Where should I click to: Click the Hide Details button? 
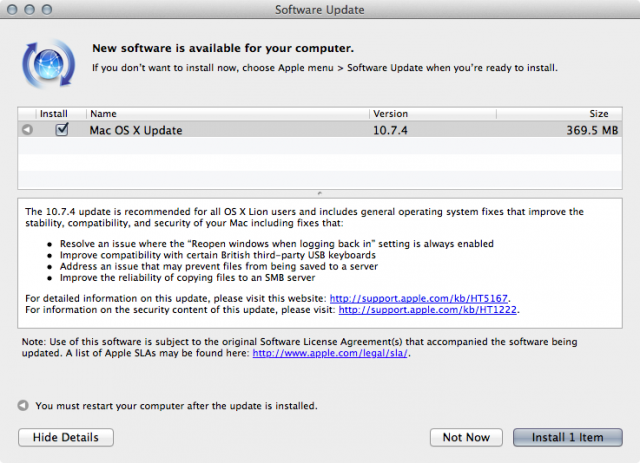66,437
